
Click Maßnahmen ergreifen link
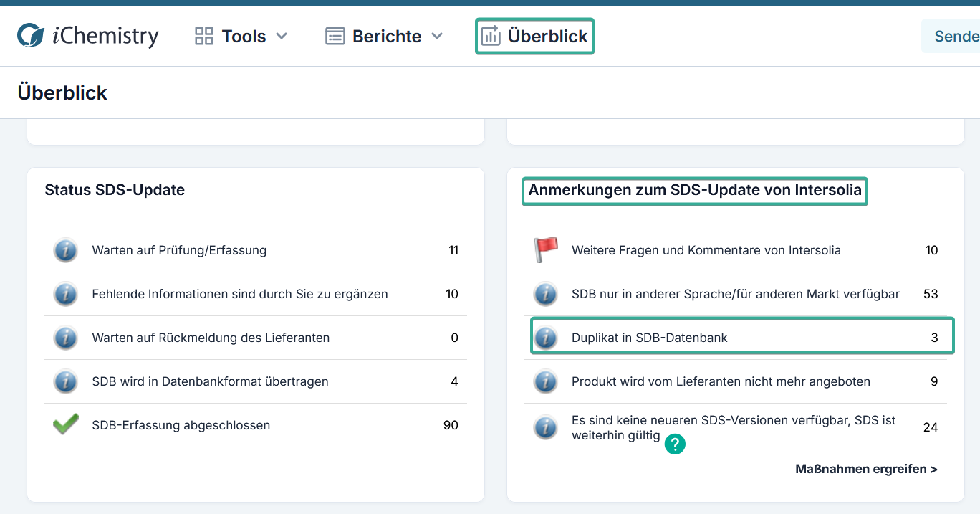click(x=866, y=470)
